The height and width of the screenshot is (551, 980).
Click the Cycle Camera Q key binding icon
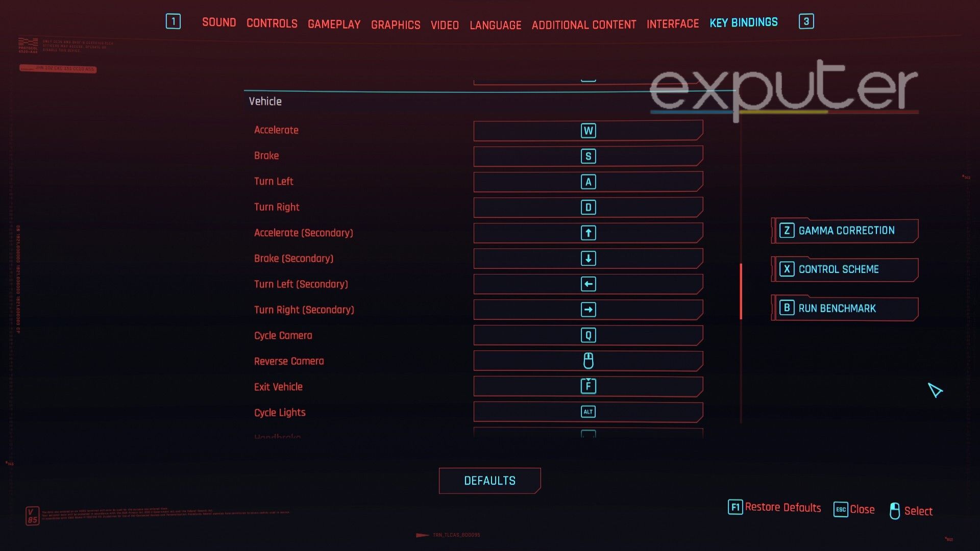589,335
